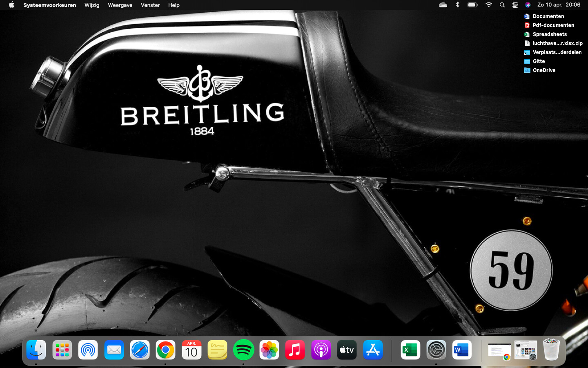Restore the minimized System Preferences window

pyautogui.click(x=526, y=350)
